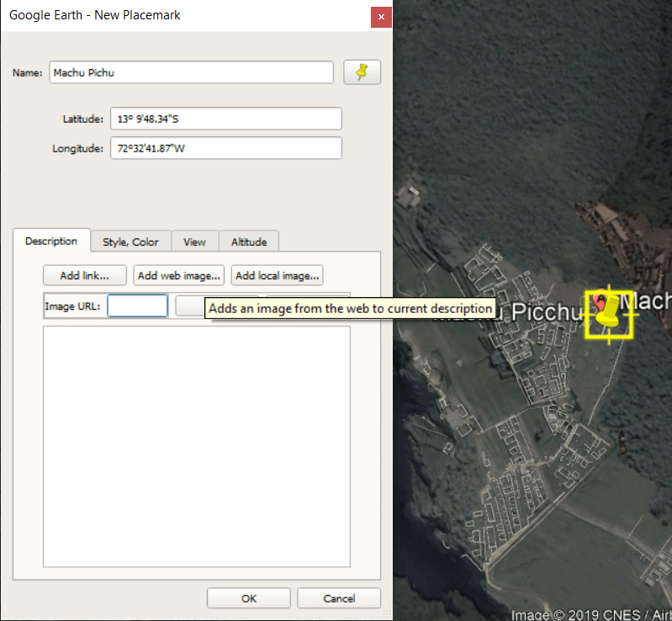The image size is (672, 621).
Task: Click the Add web image... button
Action: [179, 275]
